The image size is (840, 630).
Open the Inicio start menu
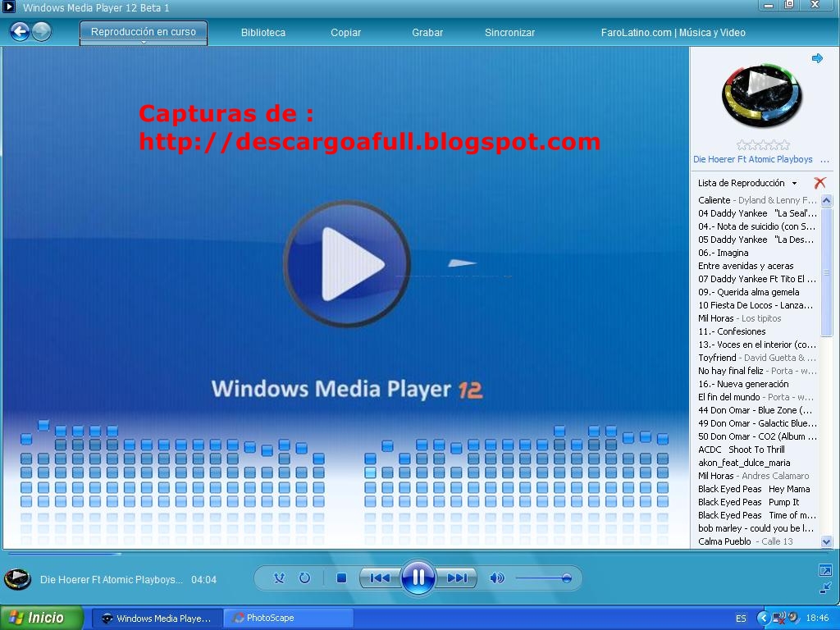[x=42, y=618]
